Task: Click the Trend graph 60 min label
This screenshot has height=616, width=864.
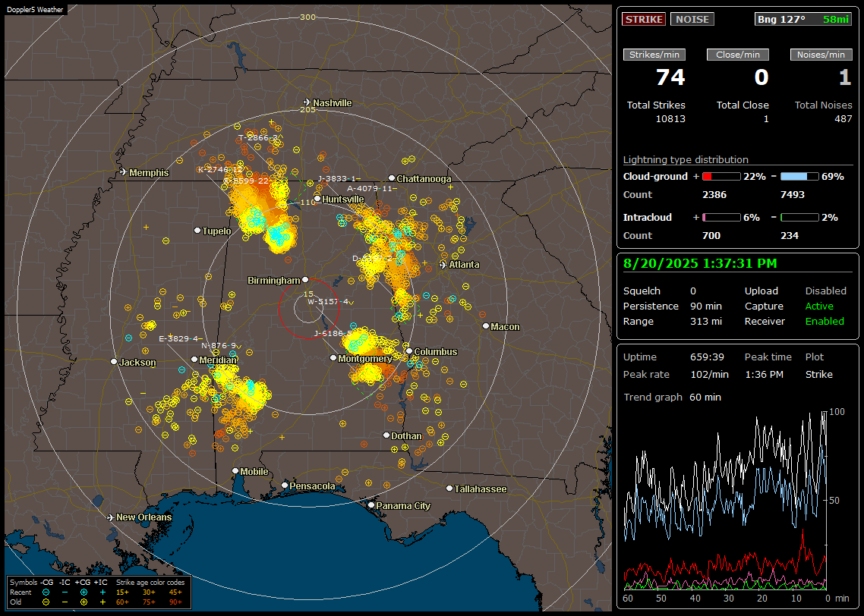Action: [672, 397]
